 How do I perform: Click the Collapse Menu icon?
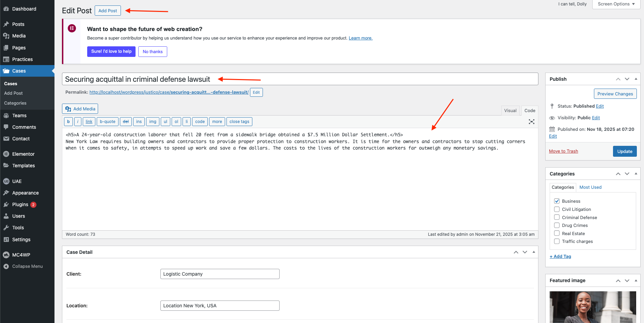6,266
